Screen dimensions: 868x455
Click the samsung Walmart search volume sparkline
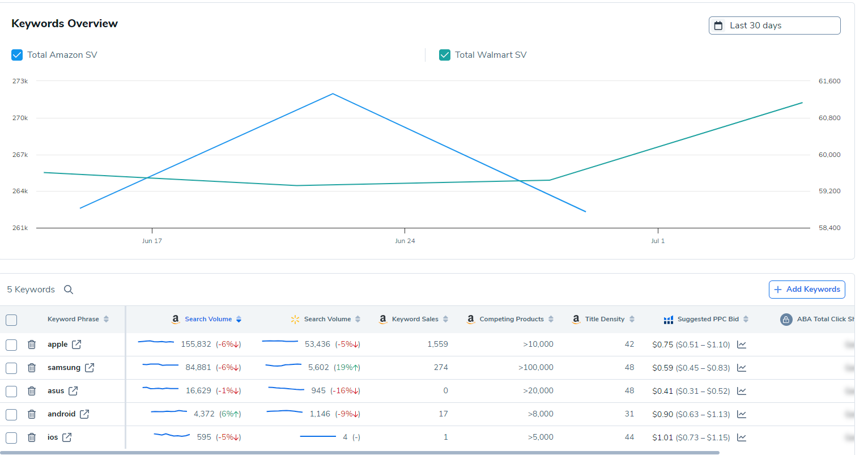click(x=283, y=365)
